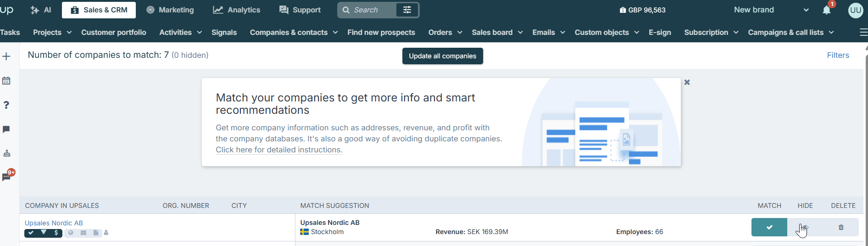
Task: Click the dollar sales indicator under Upsales Nordic AB
Action: point(56,233)
